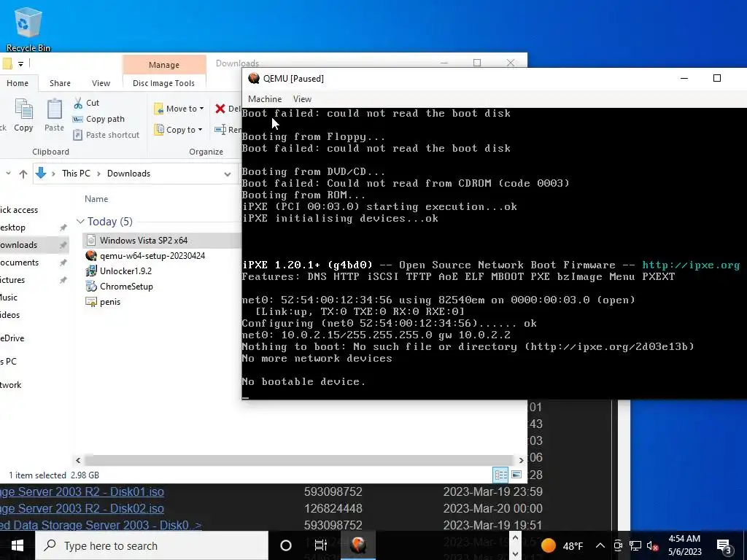Open Videos in the navigation pane
The height and width of the screenshot is (560, 747).
10,315
